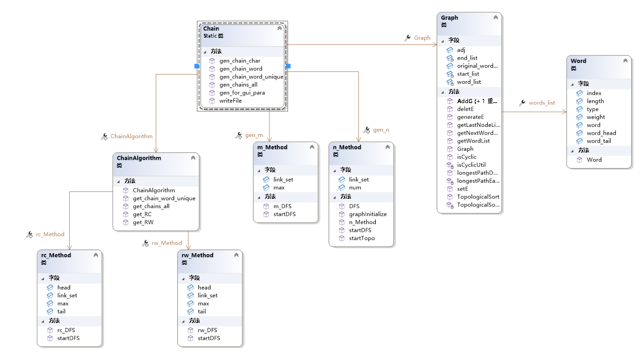Click the start_list field icon
The image size is (644, 360).
pyautogui.click(x=450, y=74)
